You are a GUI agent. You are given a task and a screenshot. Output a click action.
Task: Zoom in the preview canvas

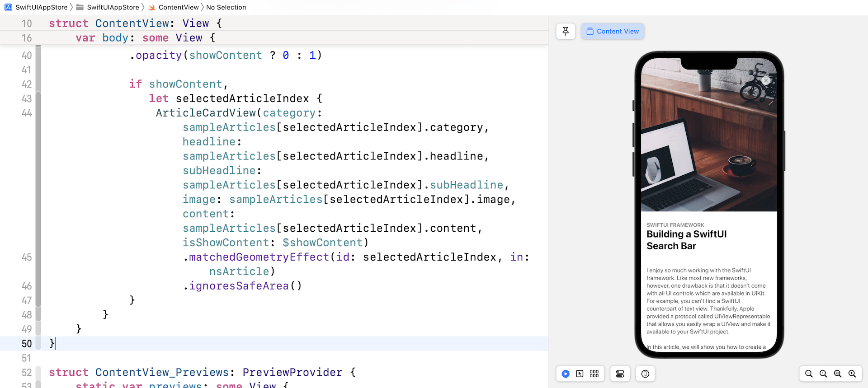(x=852, y=374)
